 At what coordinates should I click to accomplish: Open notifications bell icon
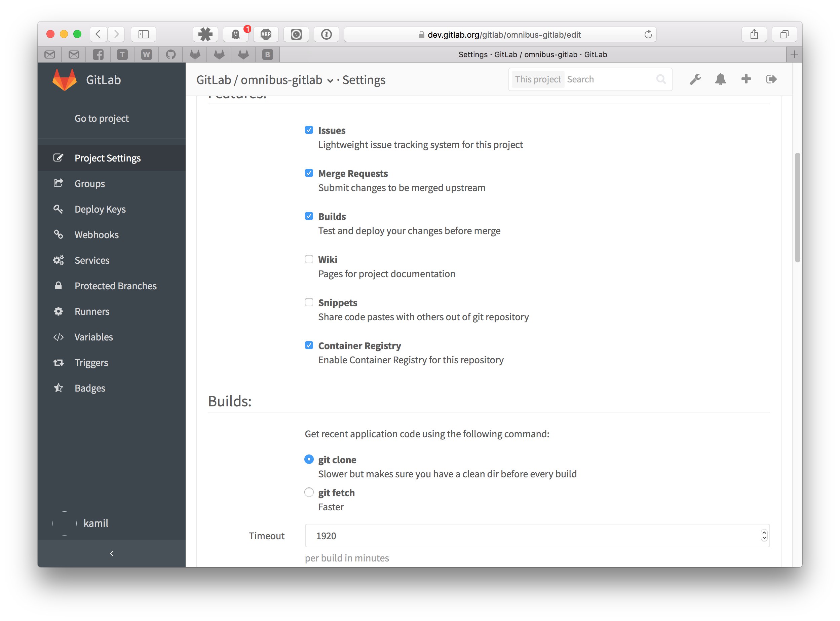pyautogui.click(x=720, y=79)
